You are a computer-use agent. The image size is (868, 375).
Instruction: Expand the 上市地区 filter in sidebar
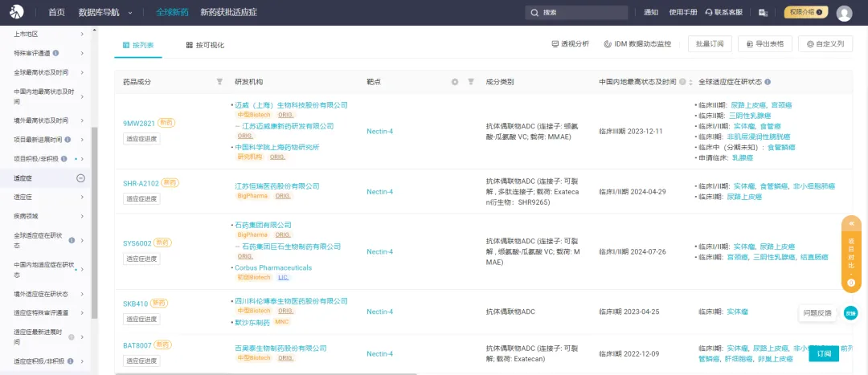(80, 34)
